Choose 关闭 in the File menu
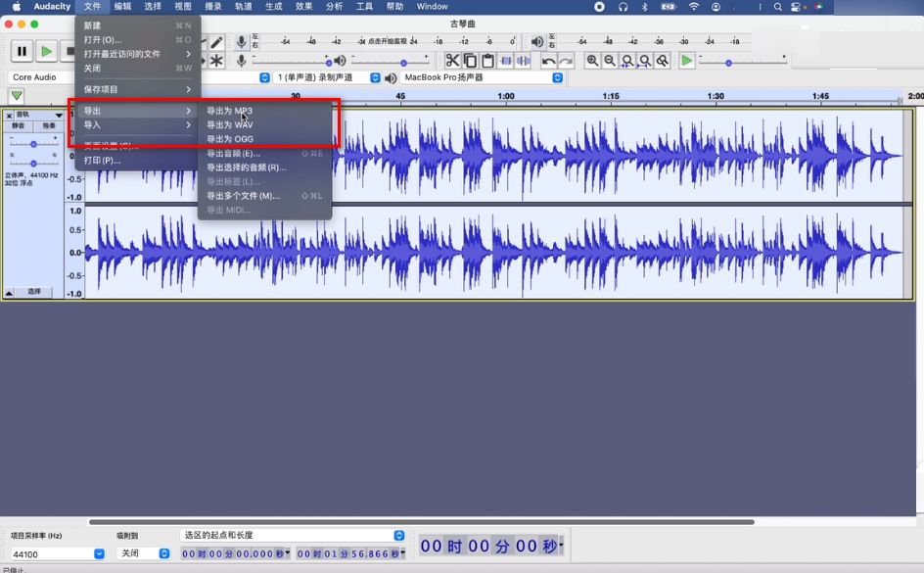Image resolution: width=924 pixels, height=573 pixels. tap(138, 68)
